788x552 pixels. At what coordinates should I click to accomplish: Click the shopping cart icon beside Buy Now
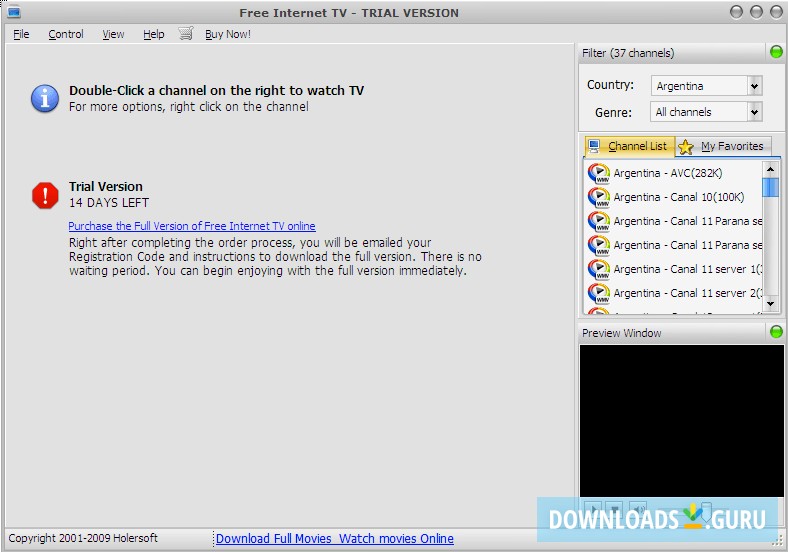pyautogui.click(x=185, y=34)
